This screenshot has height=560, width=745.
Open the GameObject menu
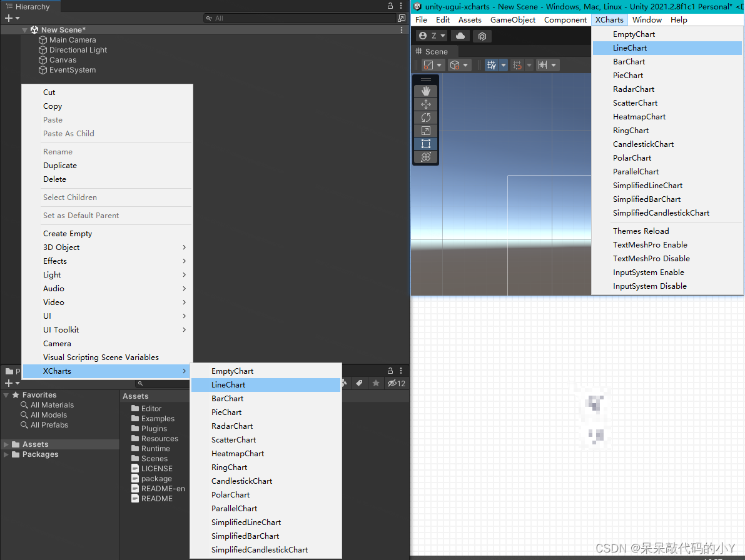click(513, 20)
